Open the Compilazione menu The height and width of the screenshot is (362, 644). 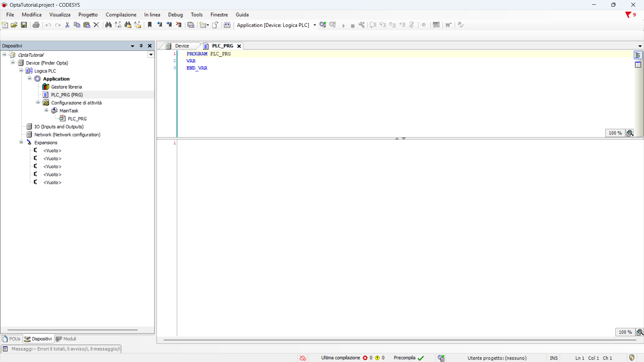coord(121,15)
